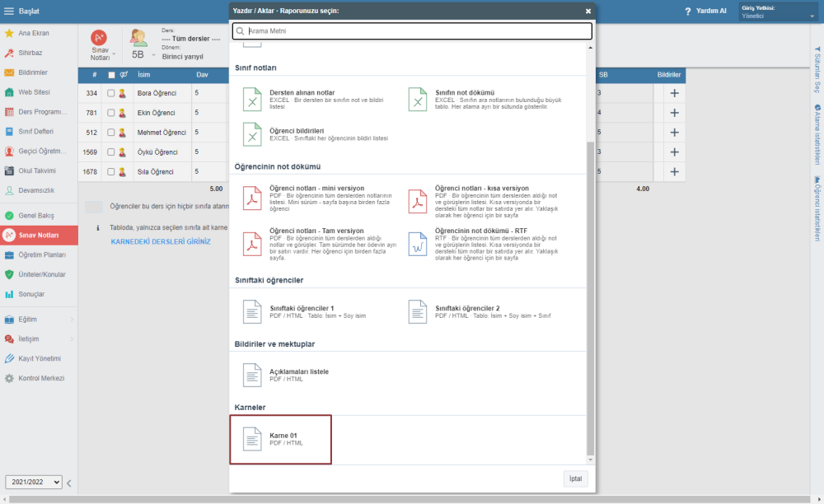Open Öğrenci istatistikleri side panel
This screenshot has height=504, width=824.
coord(817,208)
